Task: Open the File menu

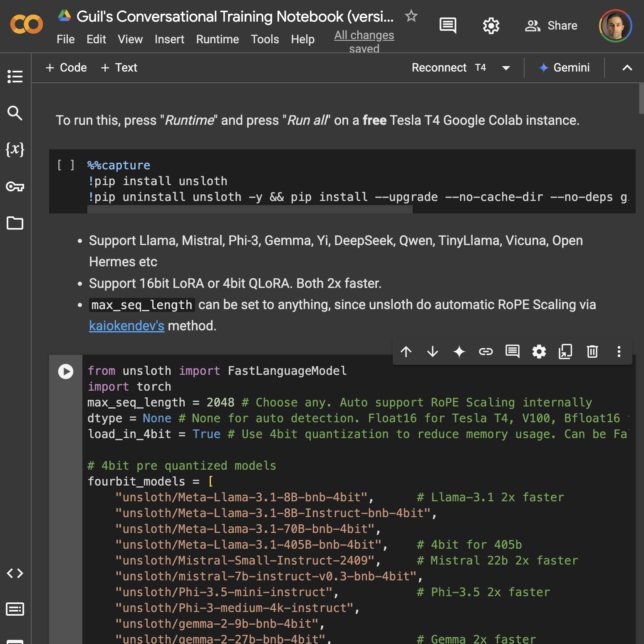Action: [x=65, y=39]
